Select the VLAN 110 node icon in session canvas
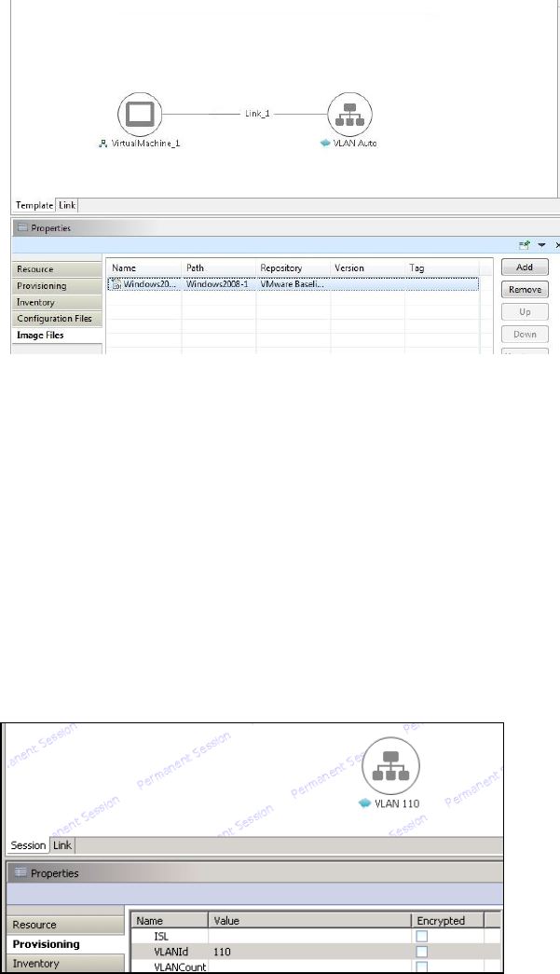The width and height of the screenshot is (560, 974). (x=390, y=765)
